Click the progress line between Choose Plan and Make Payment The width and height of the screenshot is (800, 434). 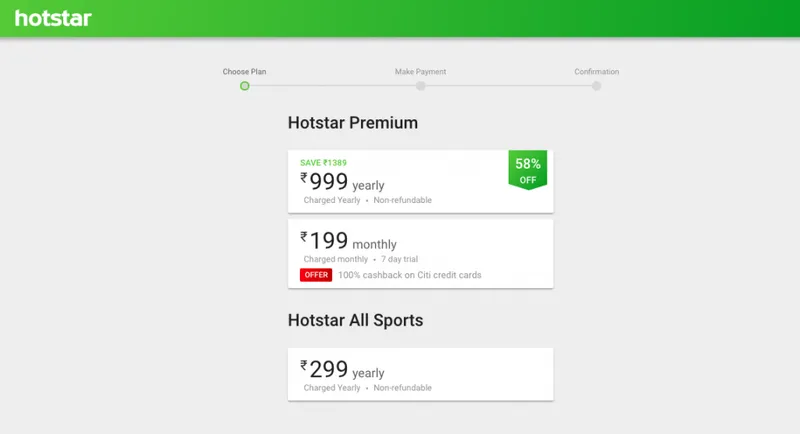coord(332,86)
